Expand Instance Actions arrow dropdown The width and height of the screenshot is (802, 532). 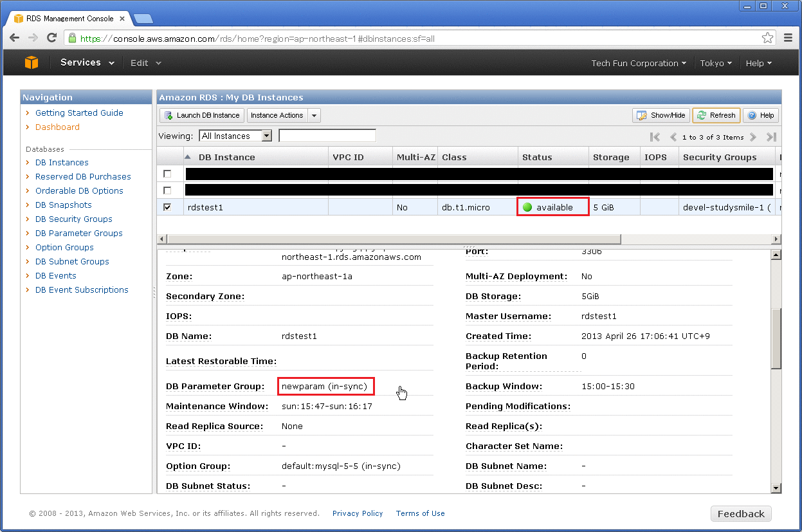[x=314, y=115]
